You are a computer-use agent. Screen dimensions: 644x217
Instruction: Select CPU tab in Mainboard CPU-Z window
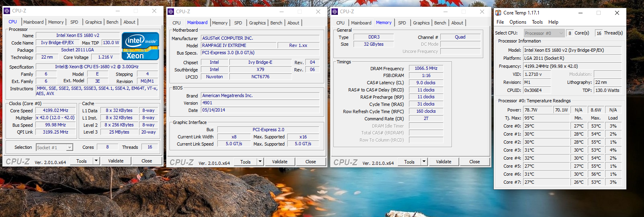click(176, 23)
